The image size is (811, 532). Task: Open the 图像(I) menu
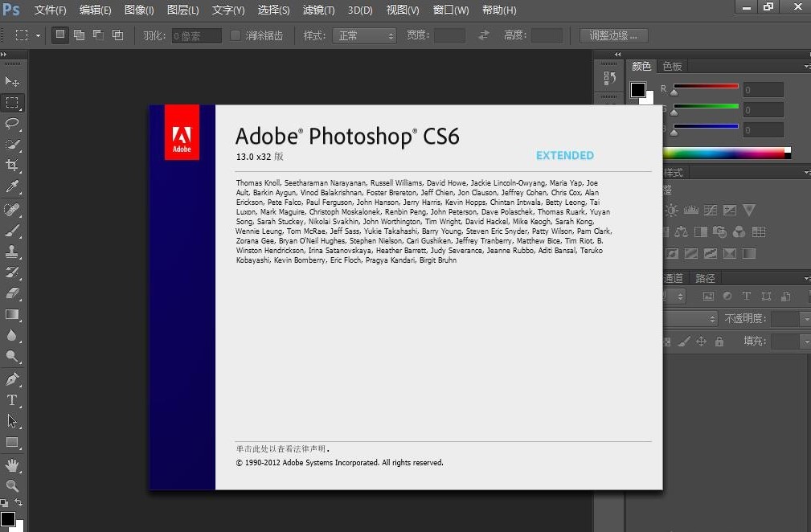(139, 10)
